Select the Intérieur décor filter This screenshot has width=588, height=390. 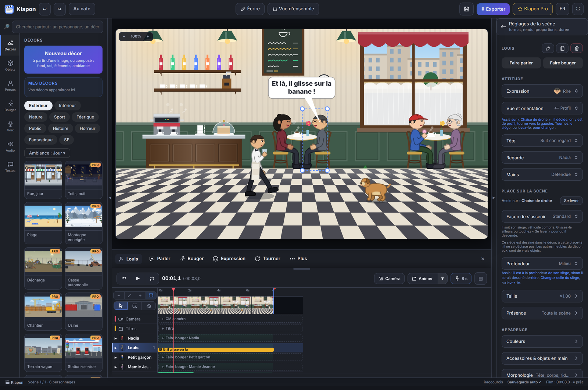tap(67, 106)
